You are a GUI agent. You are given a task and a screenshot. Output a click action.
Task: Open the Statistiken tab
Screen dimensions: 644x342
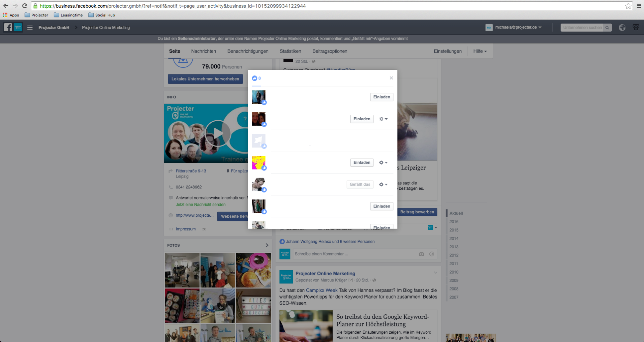290,51
